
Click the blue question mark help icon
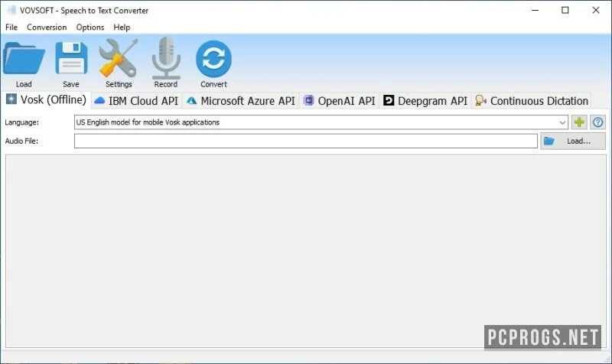[597, 122]
